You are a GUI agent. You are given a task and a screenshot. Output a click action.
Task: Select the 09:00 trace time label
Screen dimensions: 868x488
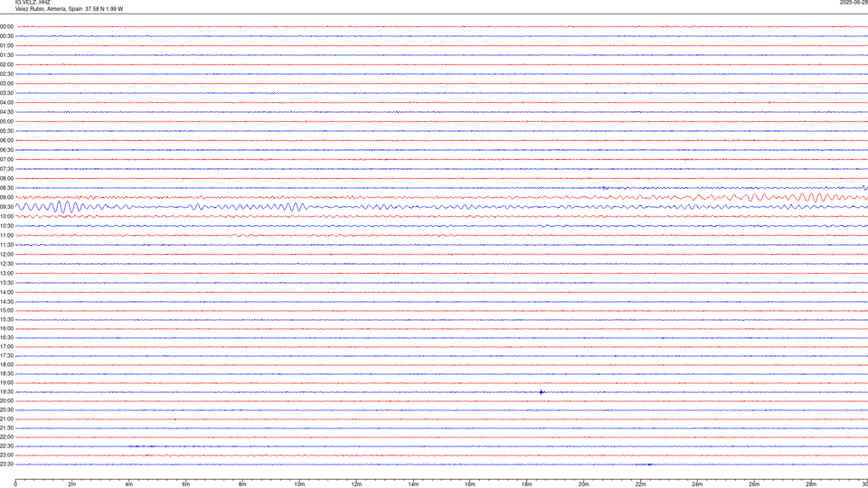(6, 198)
